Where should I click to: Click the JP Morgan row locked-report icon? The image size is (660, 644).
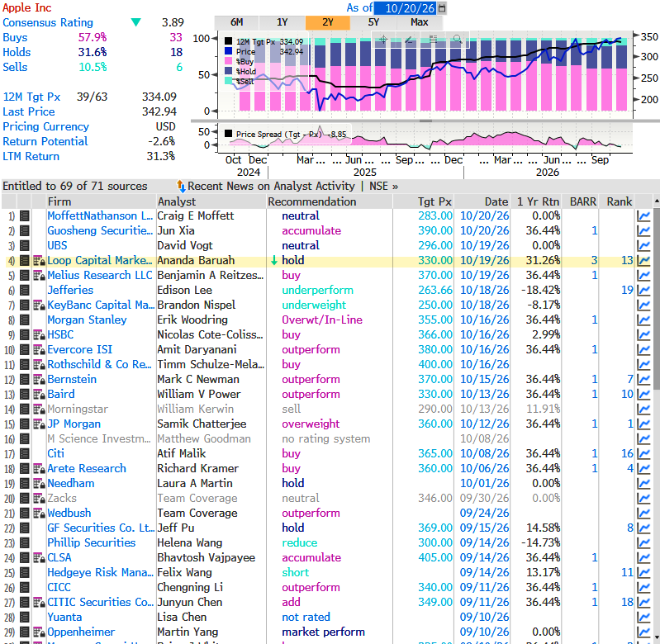pos(39,424)
